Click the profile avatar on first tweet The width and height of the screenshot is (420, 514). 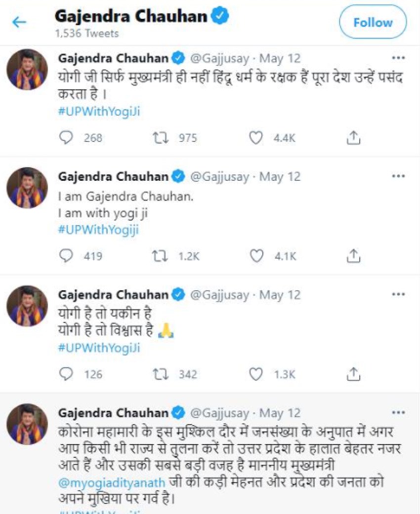pos(27,69)
